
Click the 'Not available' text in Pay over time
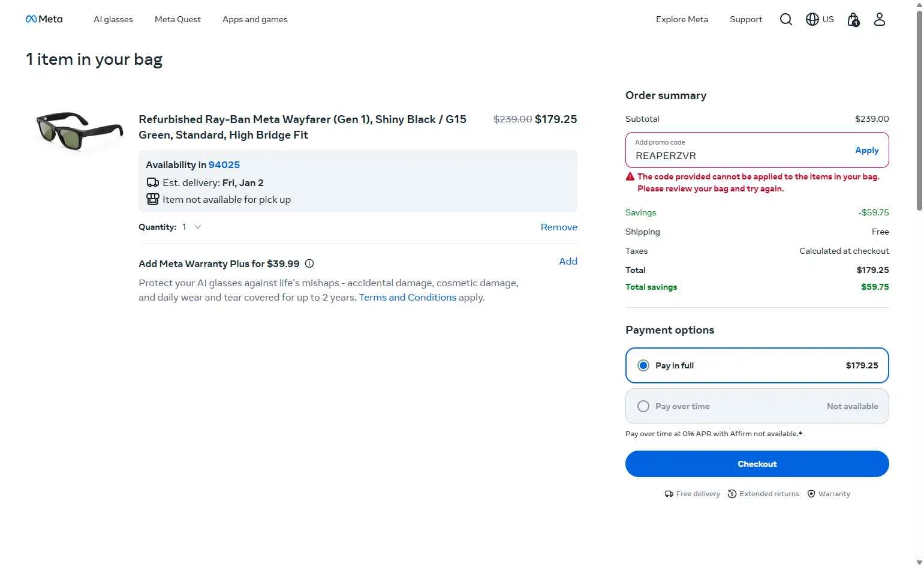coord(852,406)
